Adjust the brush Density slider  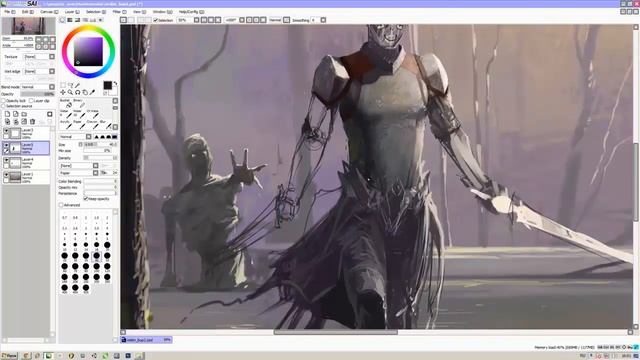tap(100, 158)
